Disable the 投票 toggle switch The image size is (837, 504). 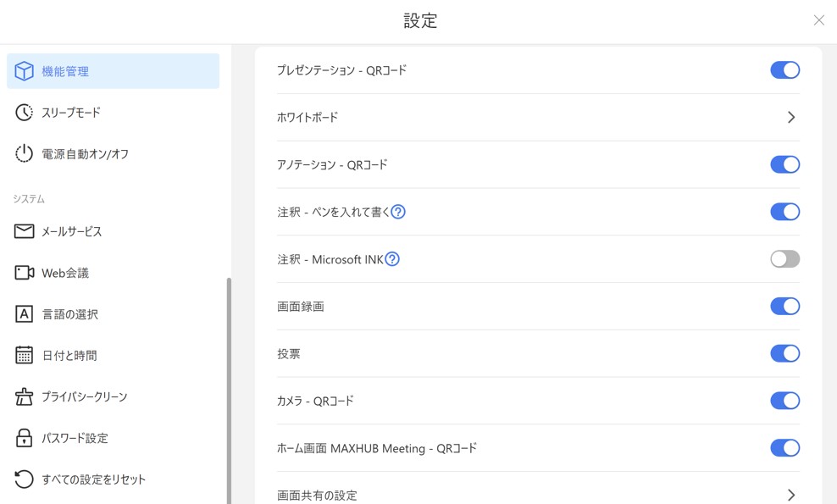click(x=784, y=353)
